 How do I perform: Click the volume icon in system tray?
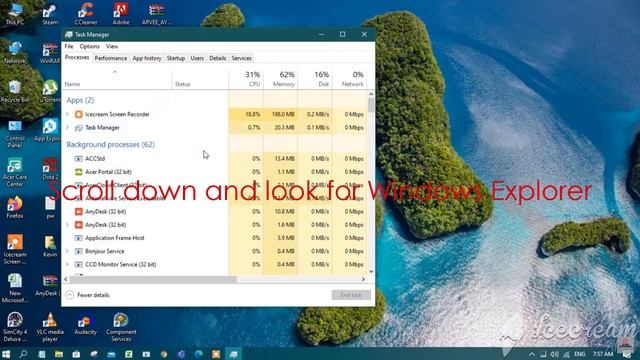pyautogui.click(x=554, y=354)
